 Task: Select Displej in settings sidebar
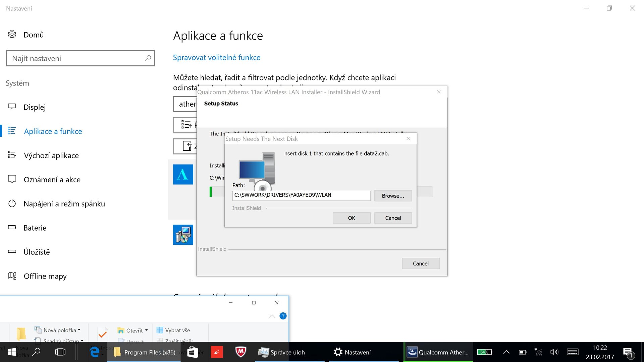pos(35,107)
